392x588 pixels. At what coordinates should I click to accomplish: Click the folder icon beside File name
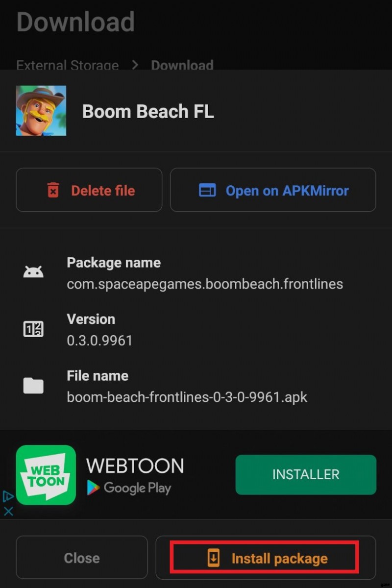coord(33,386)
